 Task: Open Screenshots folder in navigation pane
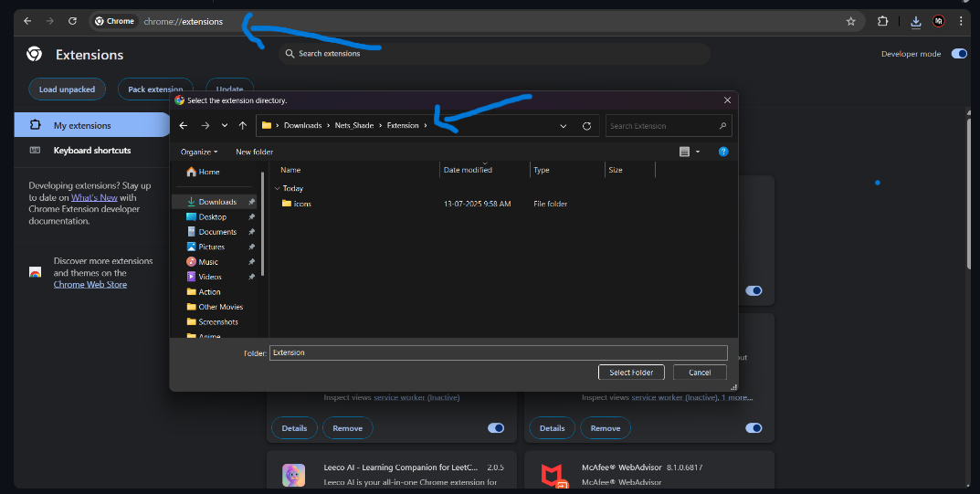215,321
